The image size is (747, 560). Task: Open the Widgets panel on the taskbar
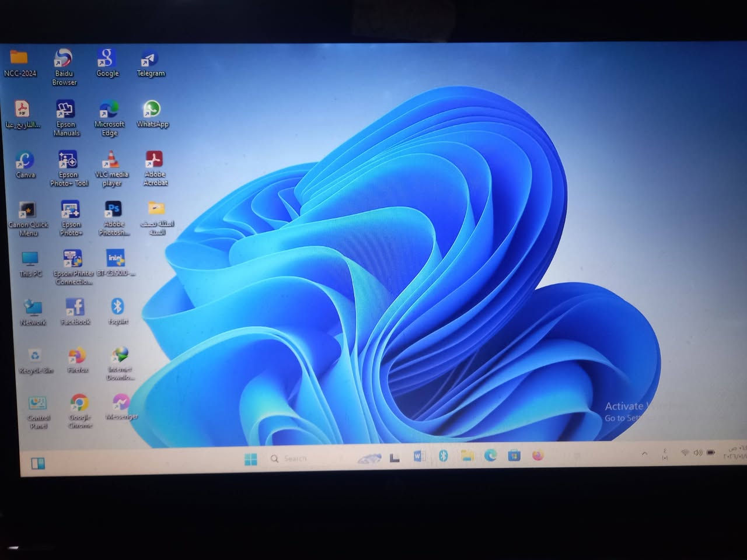38,464
